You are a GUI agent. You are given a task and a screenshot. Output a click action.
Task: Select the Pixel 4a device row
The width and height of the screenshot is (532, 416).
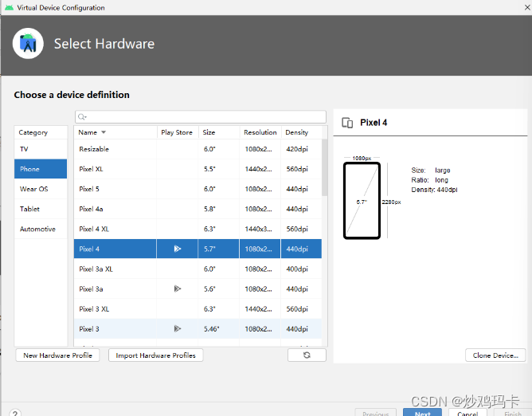click(x=198, y=209)
